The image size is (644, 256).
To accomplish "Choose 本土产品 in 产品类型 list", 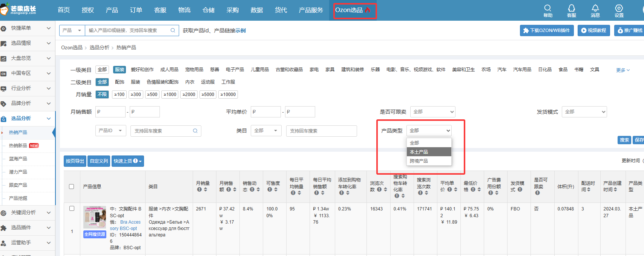I will tap(429, 152).
